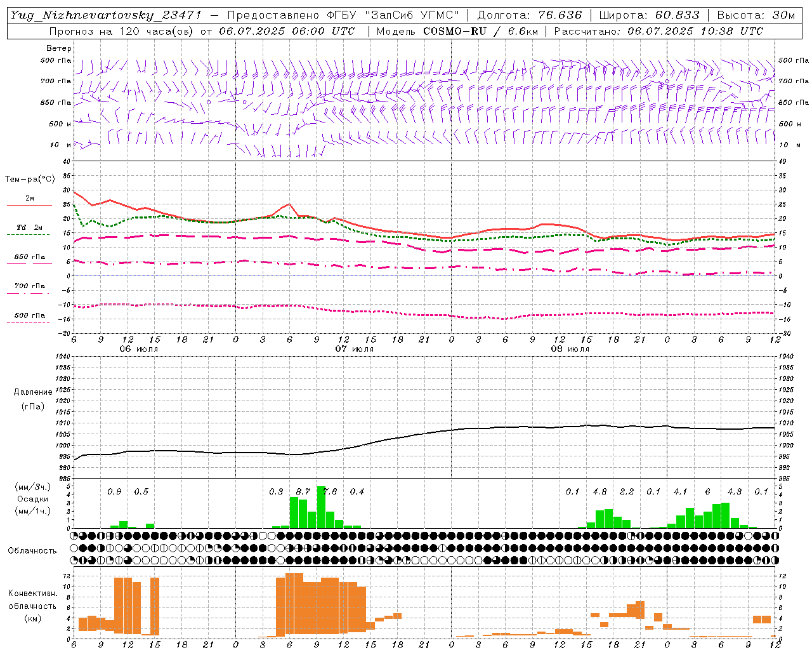The width and height of the screenshot is (812, 650).
Task: Click the 500 гПа temperature legend entry
Action: 30,315
